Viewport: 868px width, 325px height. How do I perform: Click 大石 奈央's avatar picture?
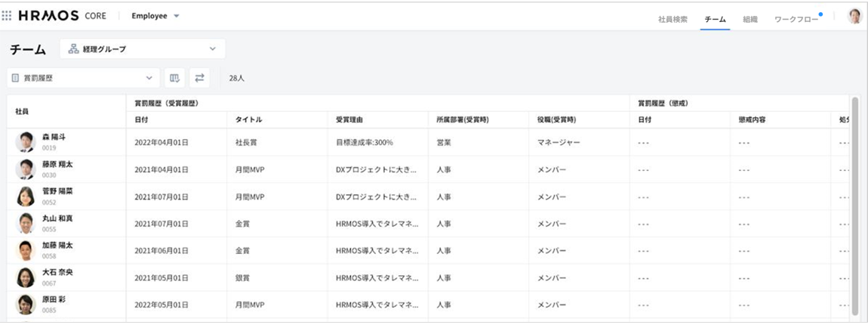26,277
